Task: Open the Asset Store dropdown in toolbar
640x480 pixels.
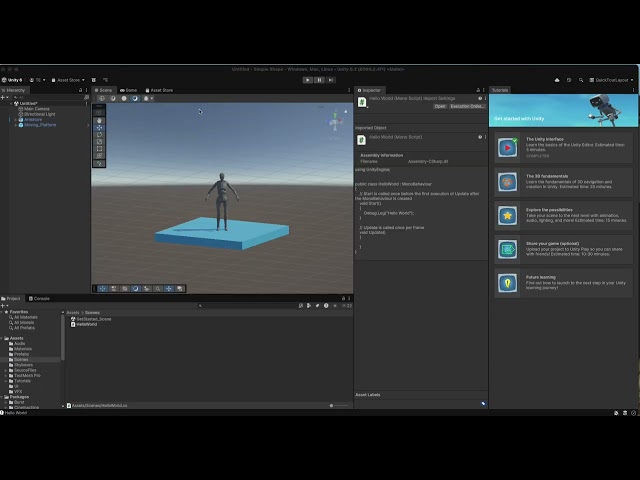Action: tap(68, 80)
